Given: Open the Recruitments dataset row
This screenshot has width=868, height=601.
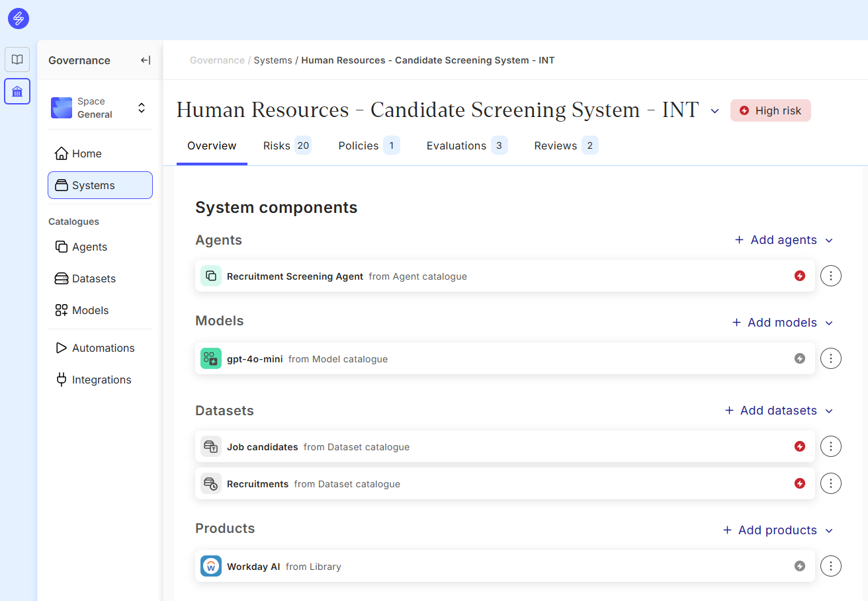Looking at the screenshot, I should (257, 484).
